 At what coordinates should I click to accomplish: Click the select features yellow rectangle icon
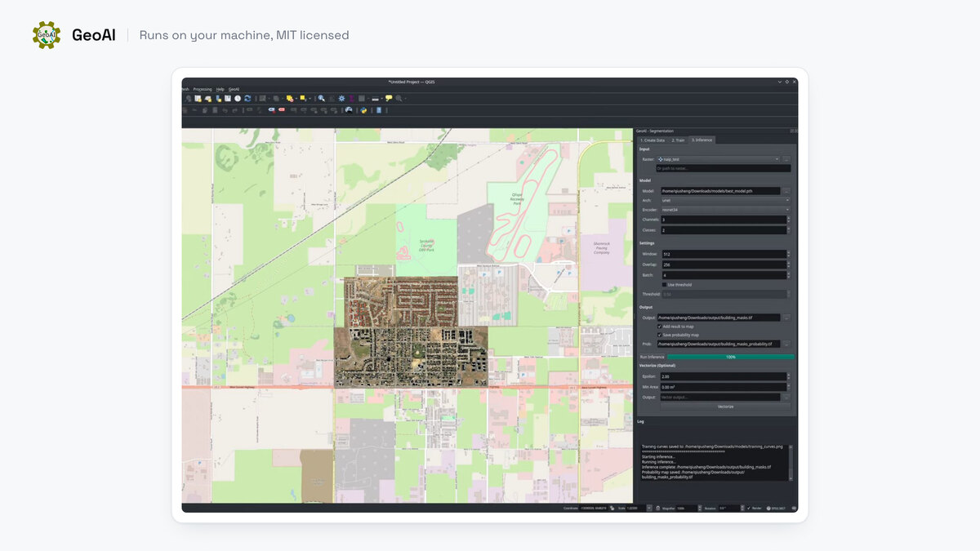click(x=303, y=98)
